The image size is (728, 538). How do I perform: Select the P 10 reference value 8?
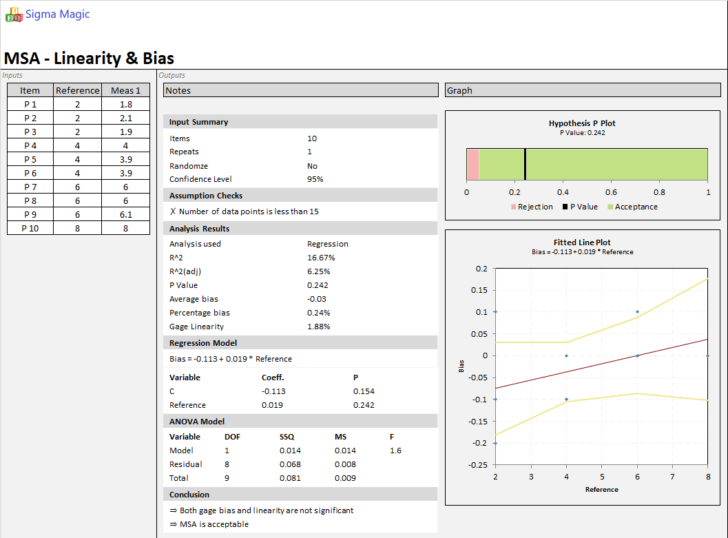[x=78, y=228]
